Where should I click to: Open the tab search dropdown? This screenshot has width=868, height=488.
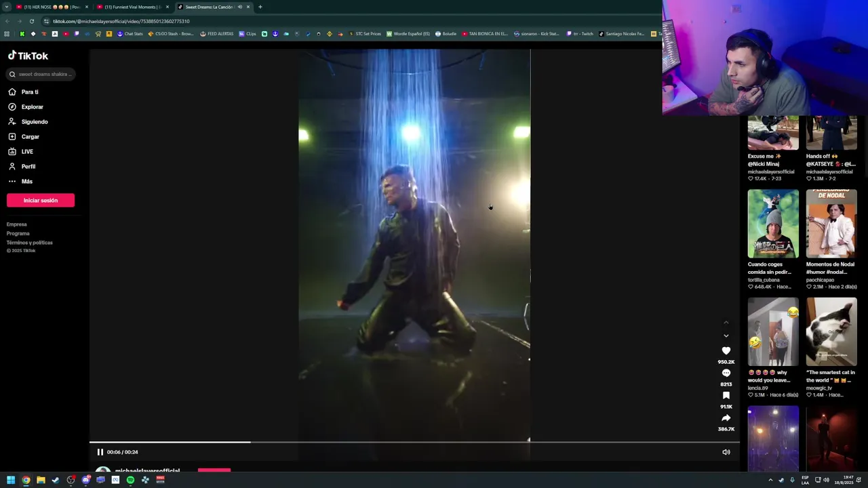point(6,7)
